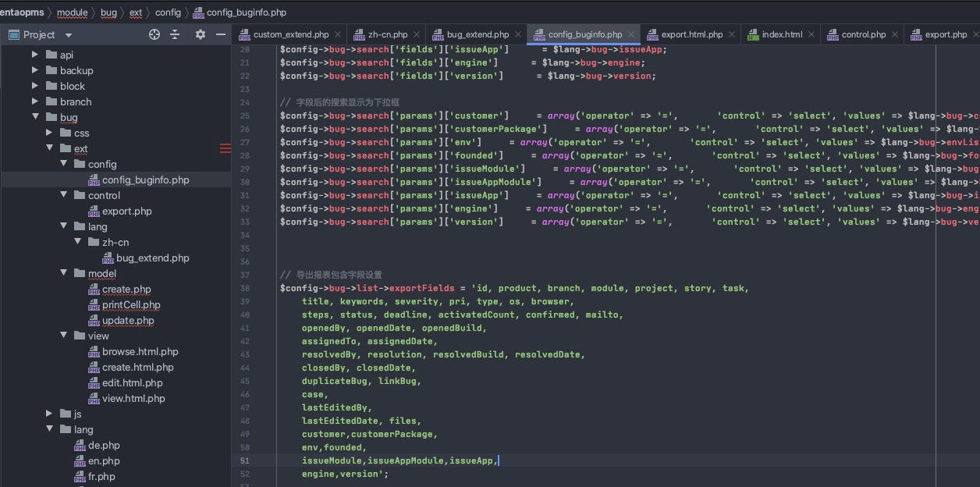Click 'config' in the breadcrumb path
980x487 pixels.
pyautogui.click(x=168, y=12)
